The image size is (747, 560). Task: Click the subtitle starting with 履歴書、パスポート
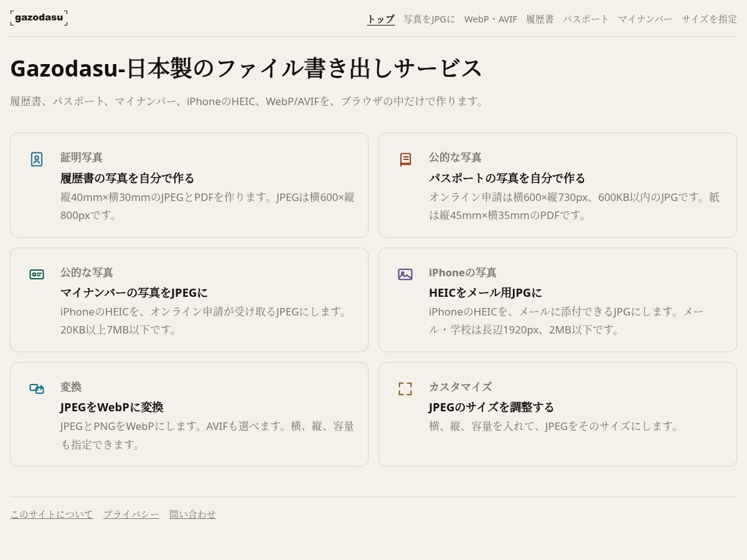[x=249, y=101]
